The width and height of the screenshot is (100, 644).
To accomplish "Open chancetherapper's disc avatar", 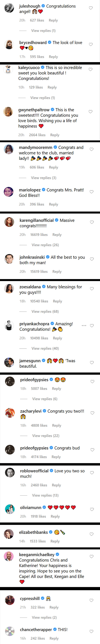I will point(10,631).
